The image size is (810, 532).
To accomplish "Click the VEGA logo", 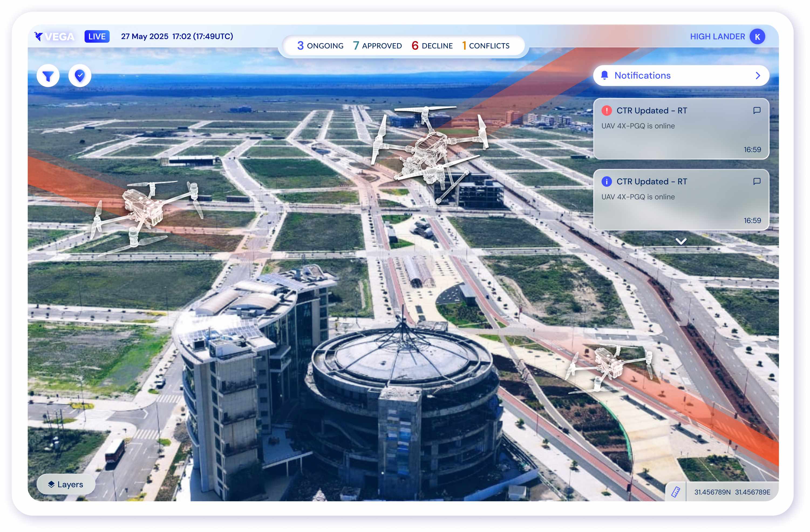I will (55, 36).
